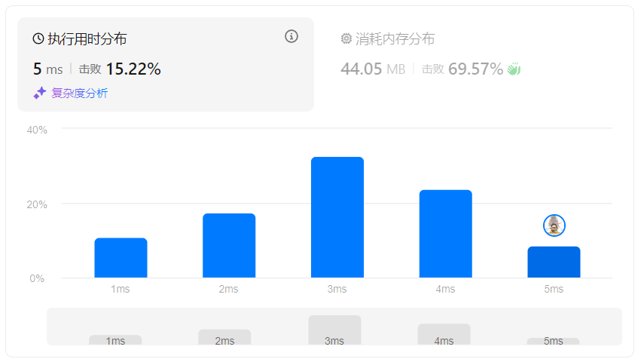Click the 3ms bar in the overview strip

pyautogui.click(x=334, y=330)
